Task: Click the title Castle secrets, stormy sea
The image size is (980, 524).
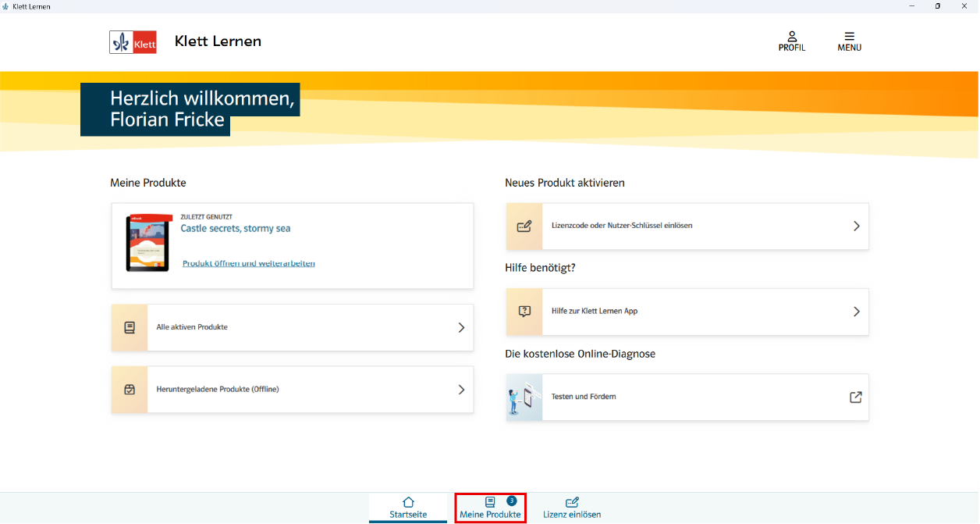Action: point(236,228)
